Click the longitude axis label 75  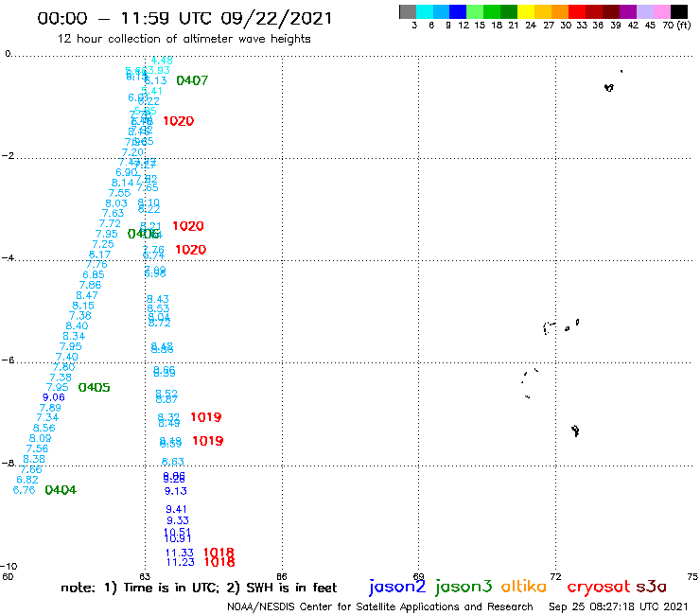[x=692, y=576]
